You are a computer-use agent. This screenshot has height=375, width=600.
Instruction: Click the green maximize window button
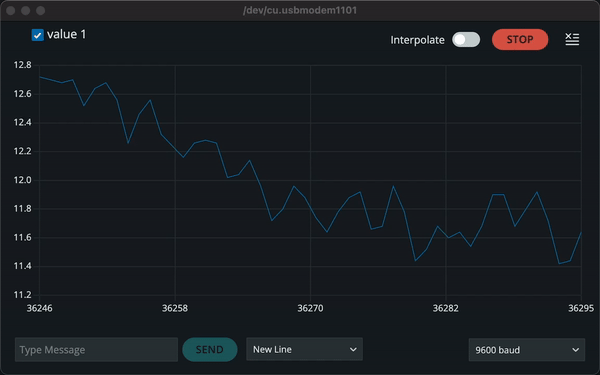pos(41,10)
